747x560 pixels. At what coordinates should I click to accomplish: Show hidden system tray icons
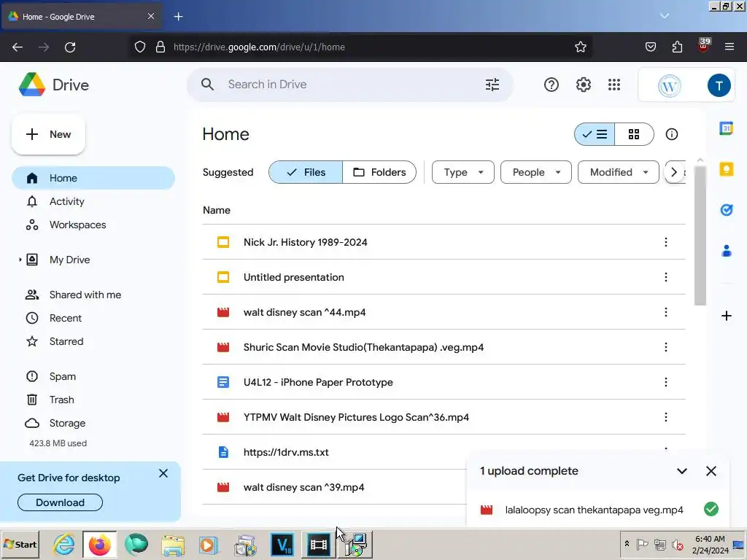[x=627, y=544]
